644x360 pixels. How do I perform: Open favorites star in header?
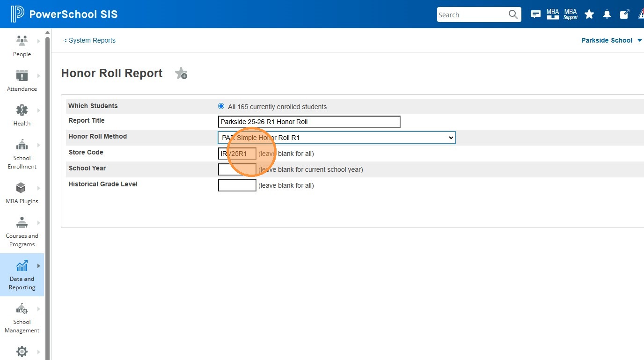(589, 15)
